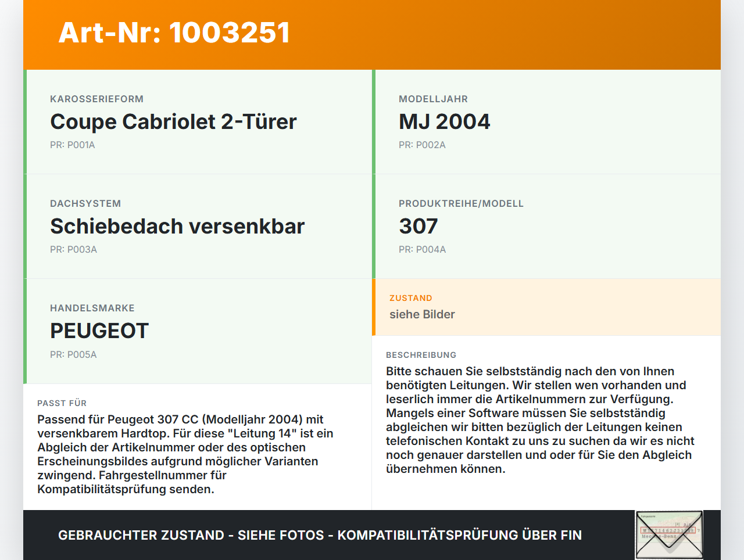Image resolution: width=744 pixels, height=560 pixels.
Task: Select the Modelljahr card showing MJ 2004
Action: coord(546,121)
